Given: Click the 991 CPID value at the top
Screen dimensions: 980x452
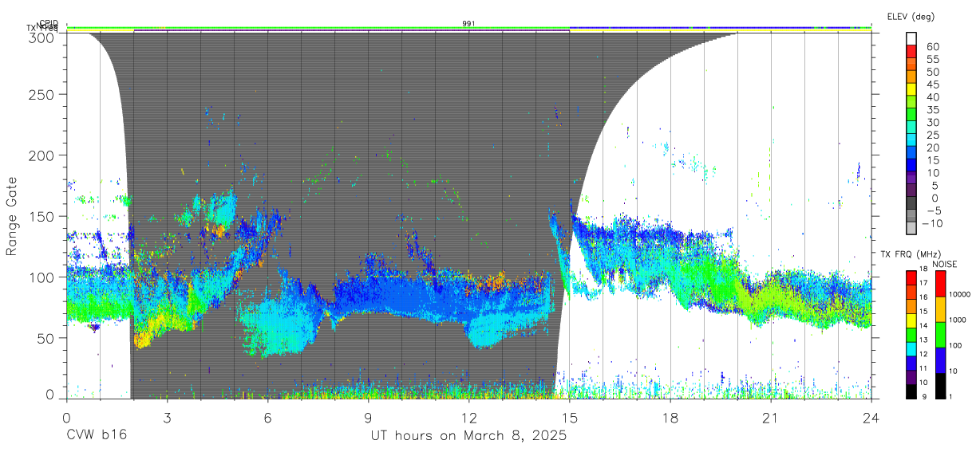Looking at the screenshot, I should point(469,24).
